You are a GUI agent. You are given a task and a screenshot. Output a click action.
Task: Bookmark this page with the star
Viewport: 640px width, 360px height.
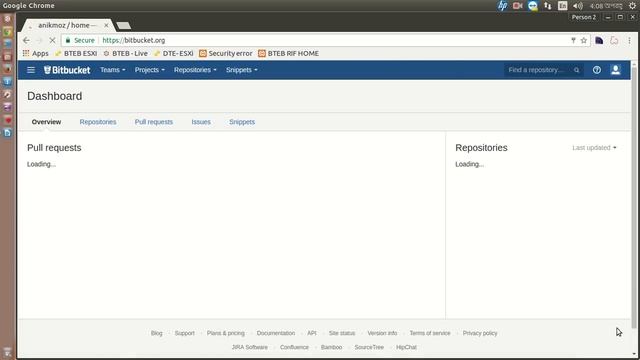tap(584, 40)
